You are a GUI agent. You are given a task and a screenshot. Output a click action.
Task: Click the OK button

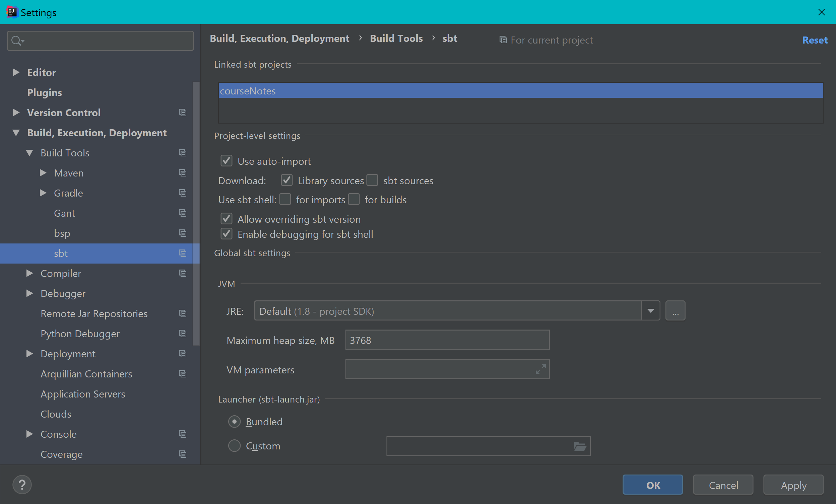click(x=652, y=485)
